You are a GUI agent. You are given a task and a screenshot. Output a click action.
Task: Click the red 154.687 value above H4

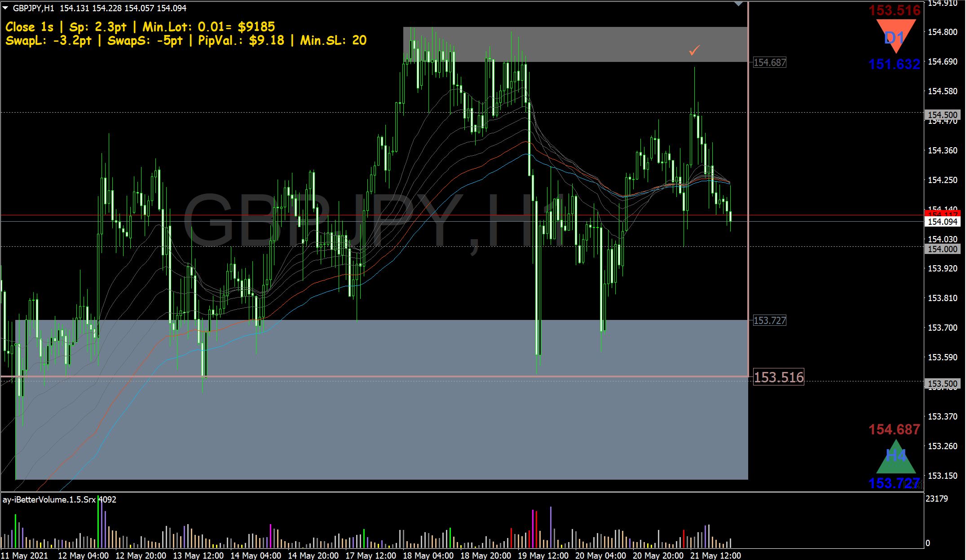(x=894, y=429)
